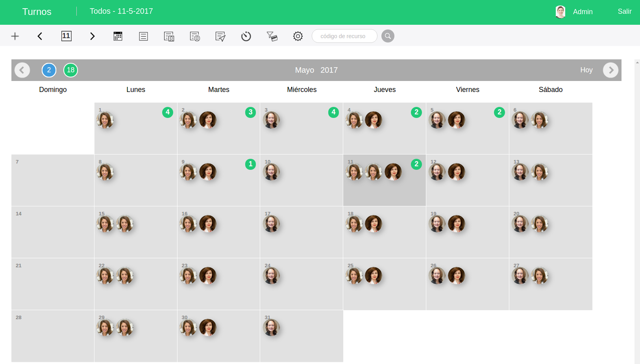Go to next day with toolbar right chevron
640x364 pixels.
pyautogui.click(x=92, y=36)
